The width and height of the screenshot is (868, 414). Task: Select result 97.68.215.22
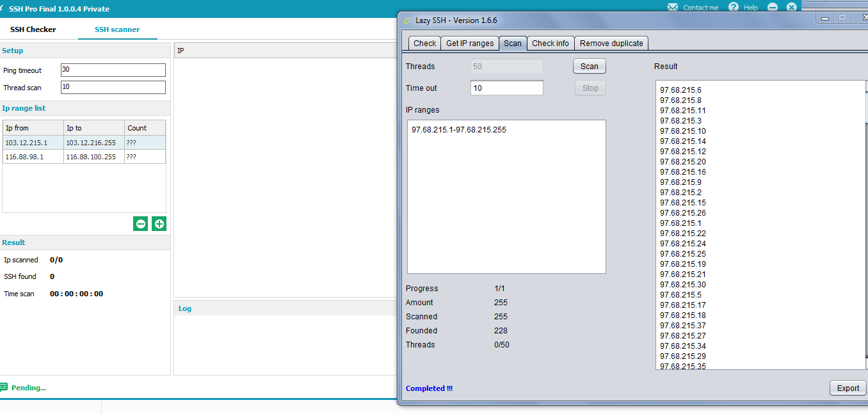[x=683, y=234]
